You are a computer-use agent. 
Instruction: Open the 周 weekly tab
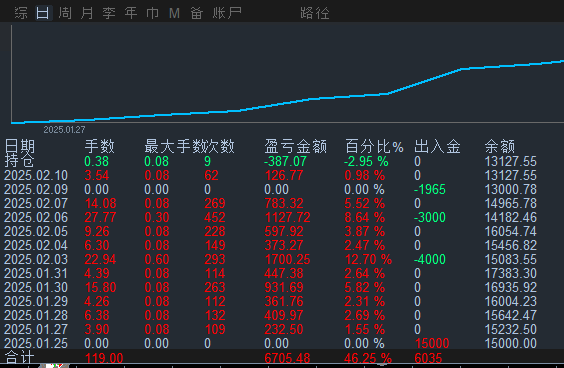click(65, 13)
